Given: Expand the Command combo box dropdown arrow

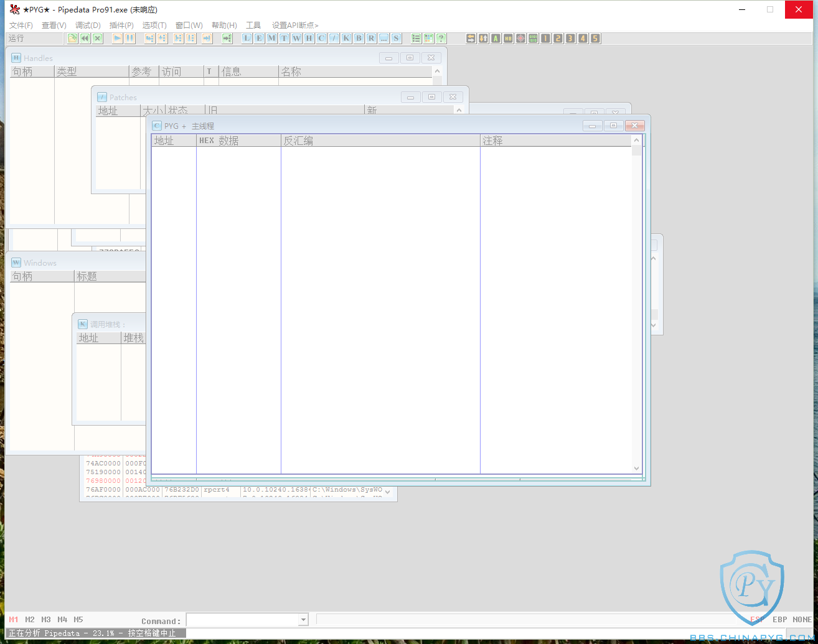Looking at the screenshot, I should pos(303,620).
